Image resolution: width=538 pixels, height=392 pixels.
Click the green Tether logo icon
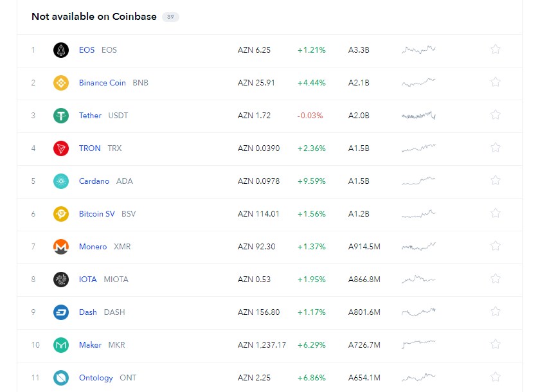[61, 116]
